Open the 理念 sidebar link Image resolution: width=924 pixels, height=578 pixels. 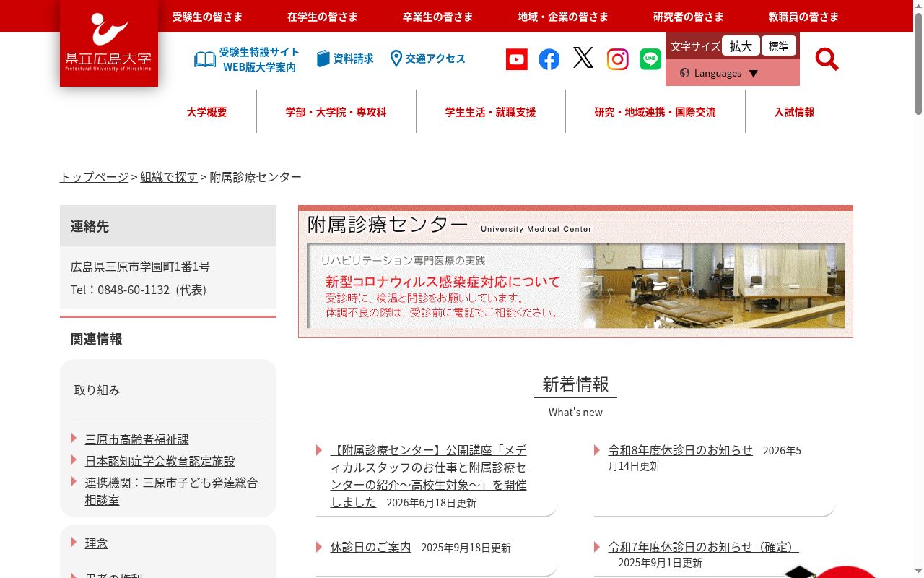tap(97, 543)
